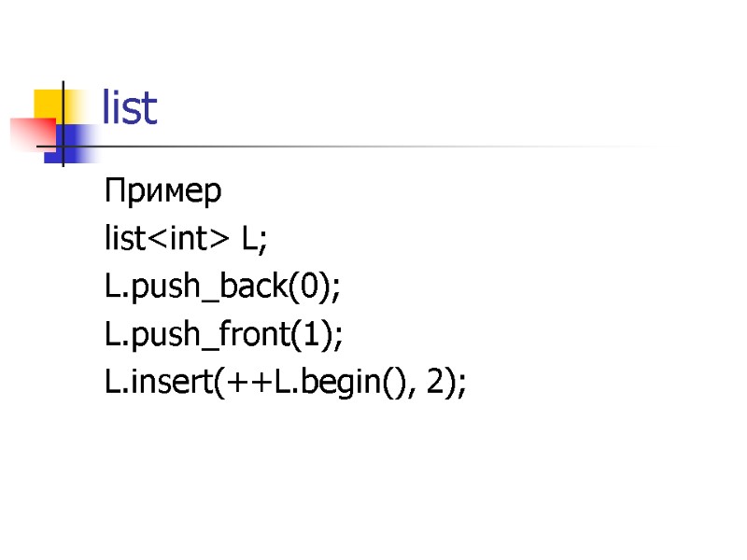Screen dimensions: 747x560
Task: Click the vertical black line left of the title
Action: pyautogui.click(x=63, y=121)
